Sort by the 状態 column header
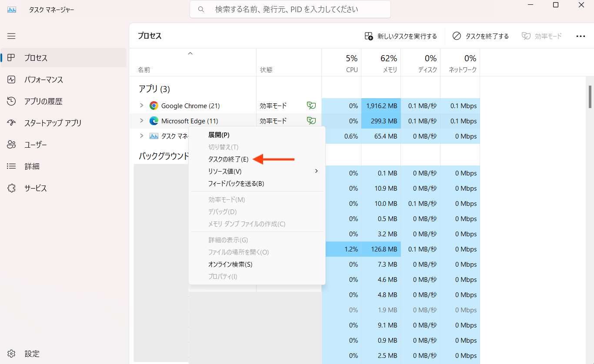The width and height of the screenshot is (594, 364). tap(289, 63)
